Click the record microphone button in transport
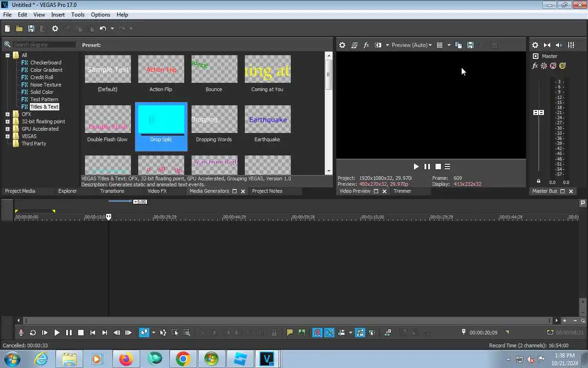The width and height of the screenshot is (588, 368). [x=21, y=333]
